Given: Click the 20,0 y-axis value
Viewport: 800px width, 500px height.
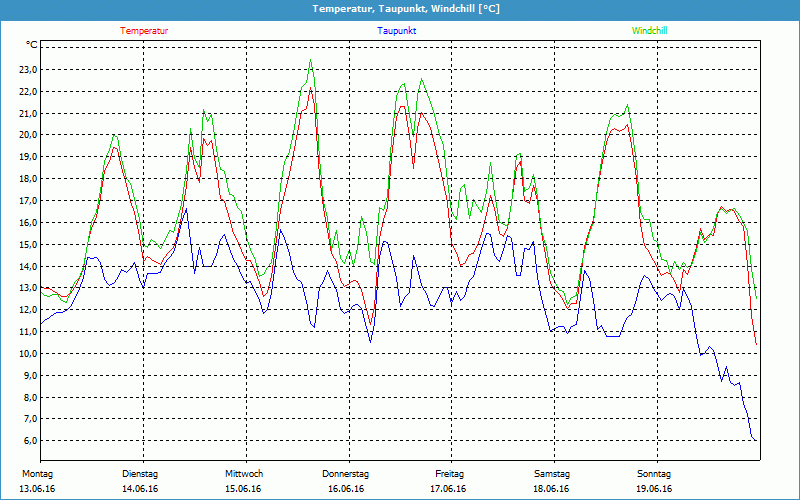Looking at the screenshot, I should pos(28,135).
